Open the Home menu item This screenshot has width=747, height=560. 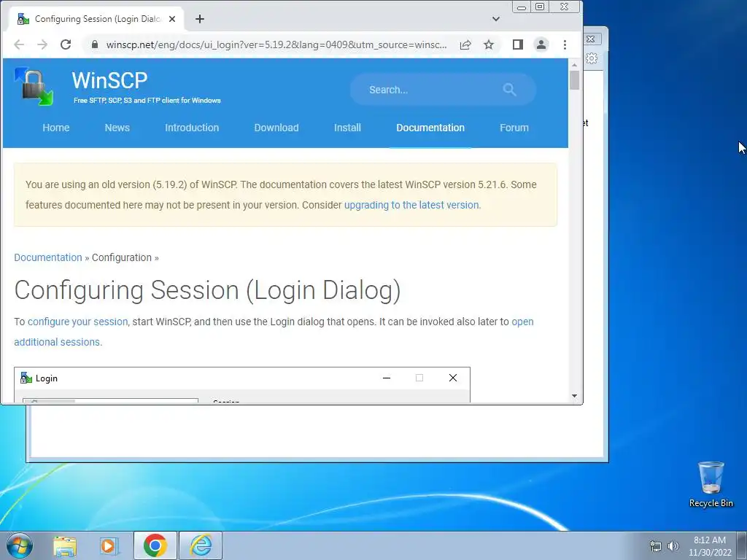click(55, 128)
